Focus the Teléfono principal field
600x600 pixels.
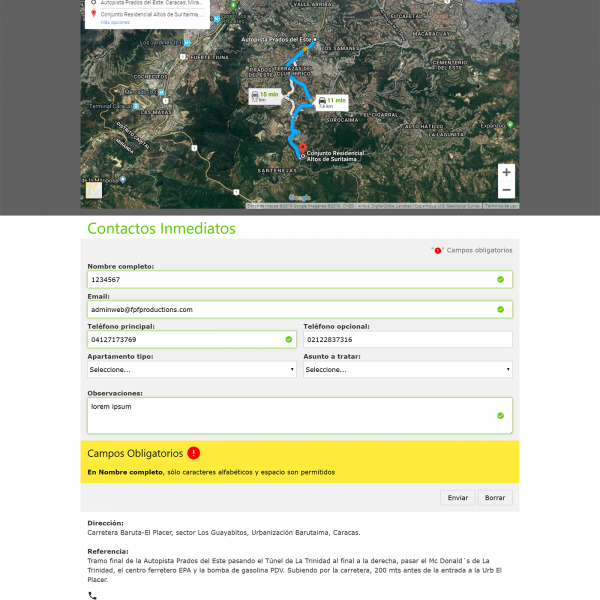[192, 339]
